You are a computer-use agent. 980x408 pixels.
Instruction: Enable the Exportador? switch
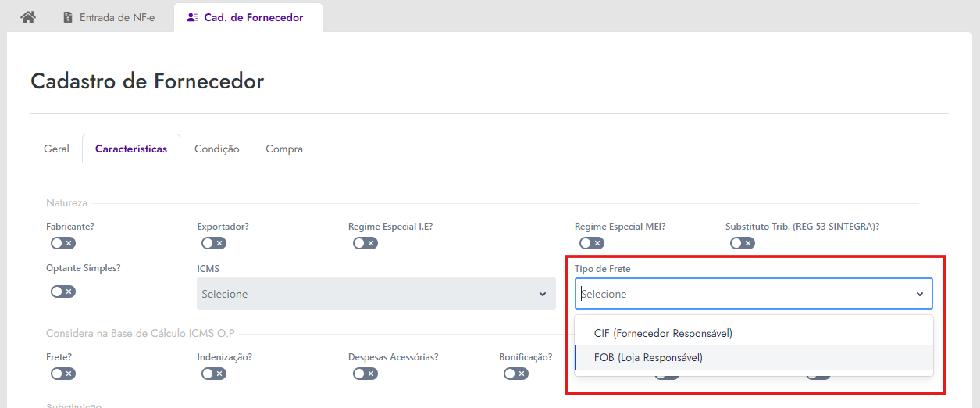(214, 243)
